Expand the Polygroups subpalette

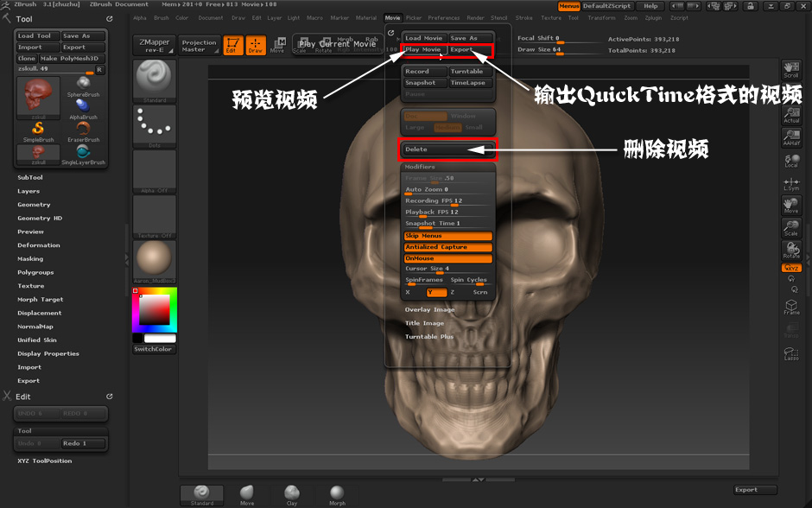pyautogui.click(x=35, y=272)
